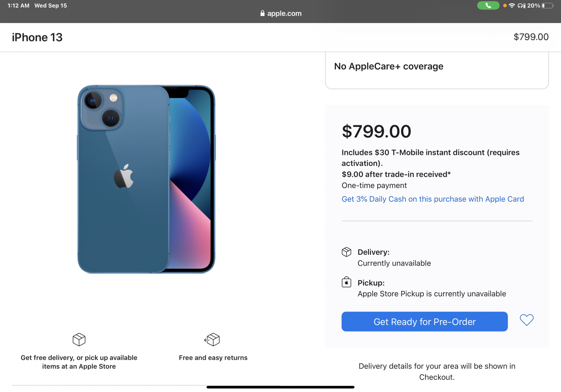Tap the lock icon beside apple.com

coord(263,13)
